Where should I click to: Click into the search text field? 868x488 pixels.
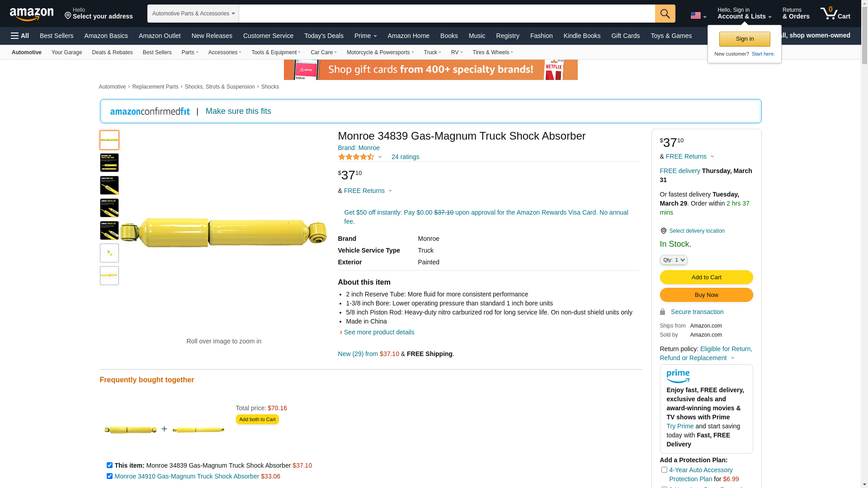click(446, 14)
